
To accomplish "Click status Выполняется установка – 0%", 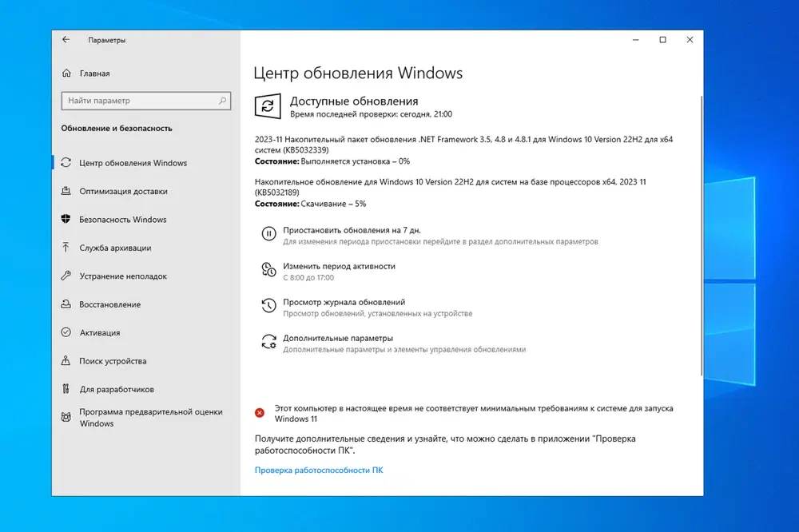I will pyautogui.click(x=332, y=161).
